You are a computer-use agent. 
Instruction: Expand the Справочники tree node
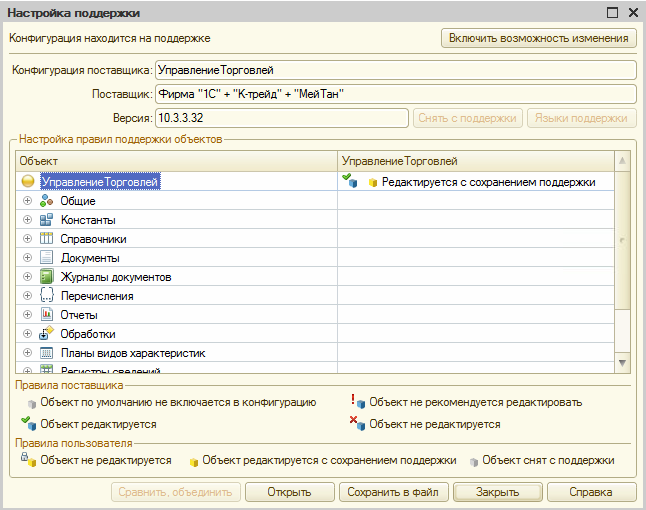click(x=27, y=239)
